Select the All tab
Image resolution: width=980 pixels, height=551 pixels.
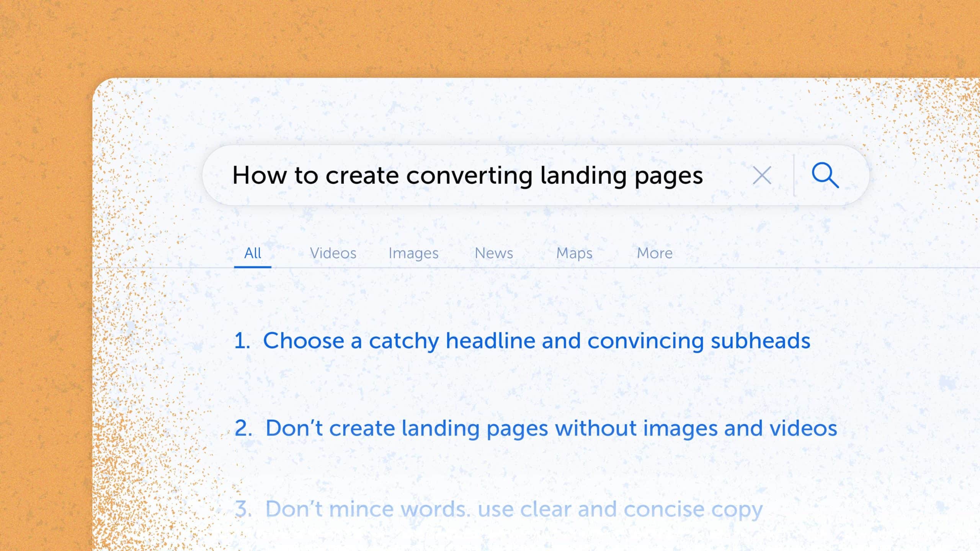click(x=252, y=253)
